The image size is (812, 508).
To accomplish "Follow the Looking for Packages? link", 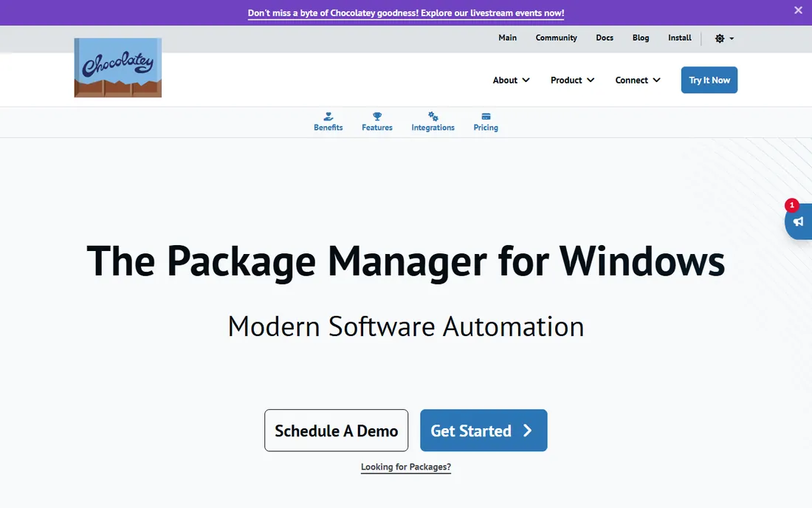I will coord(406,467).
